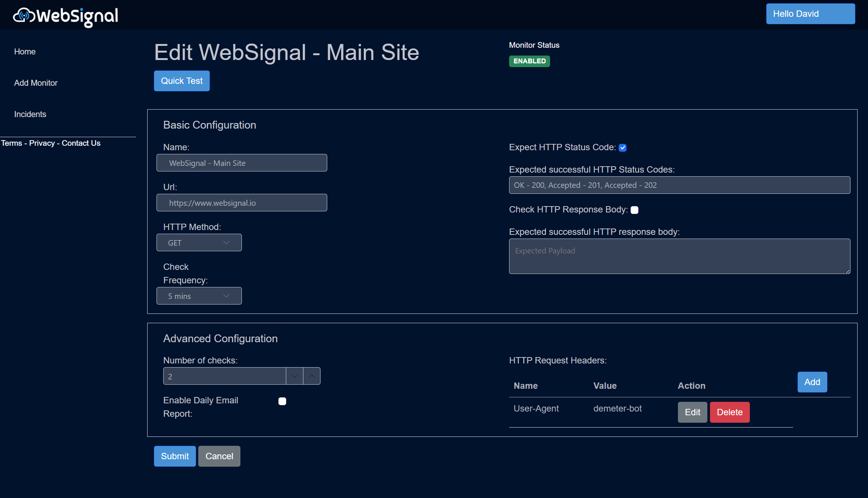The image size is (868, 498).
Task: Edit the User-Agent header
Action: (692, 412)
